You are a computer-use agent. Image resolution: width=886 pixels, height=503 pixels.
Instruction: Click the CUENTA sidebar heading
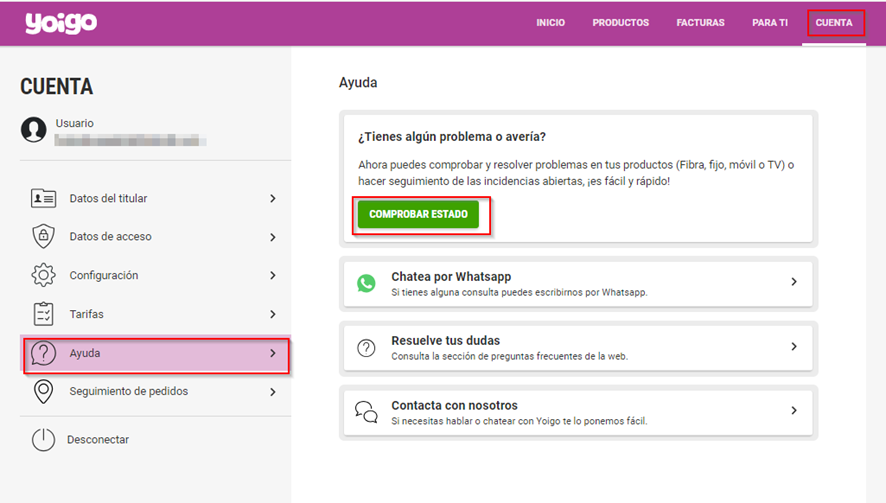pyautogui.click(x=57, y=86)
